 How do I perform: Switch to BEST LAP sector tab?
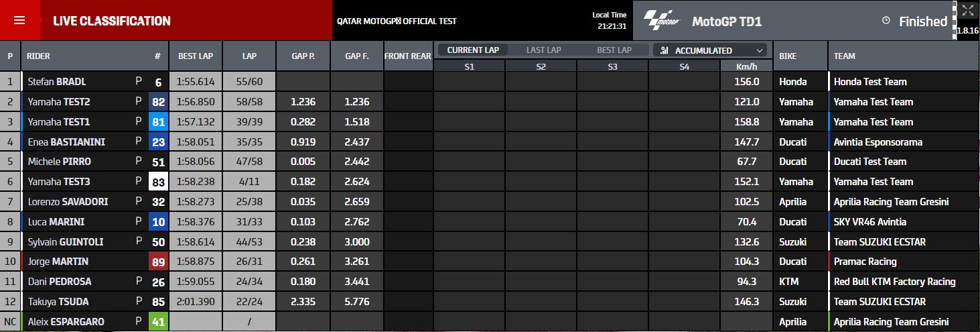(614, 50)
